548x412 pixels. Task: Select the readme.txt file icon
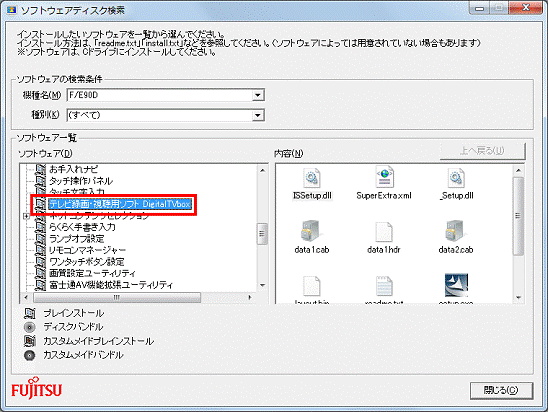coord(384,286)
